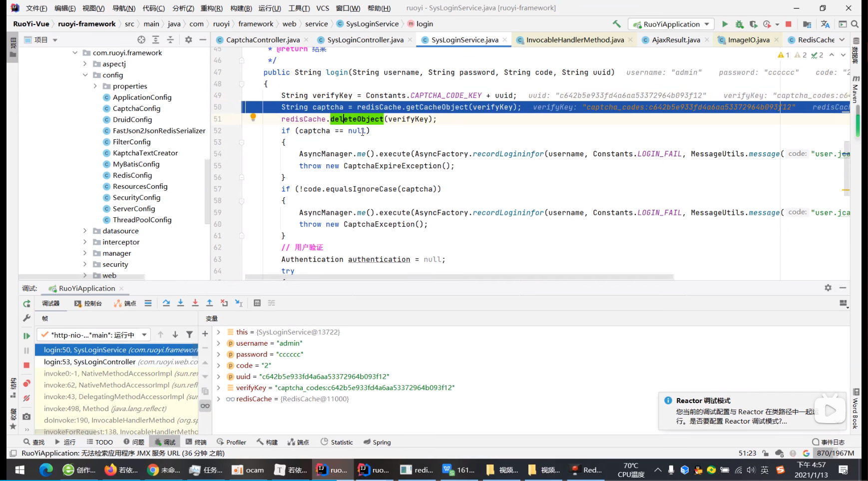Click Evaluate Expression calculator icon
The height and width of the screenshot is (481, 868).
tap(257, 303)
